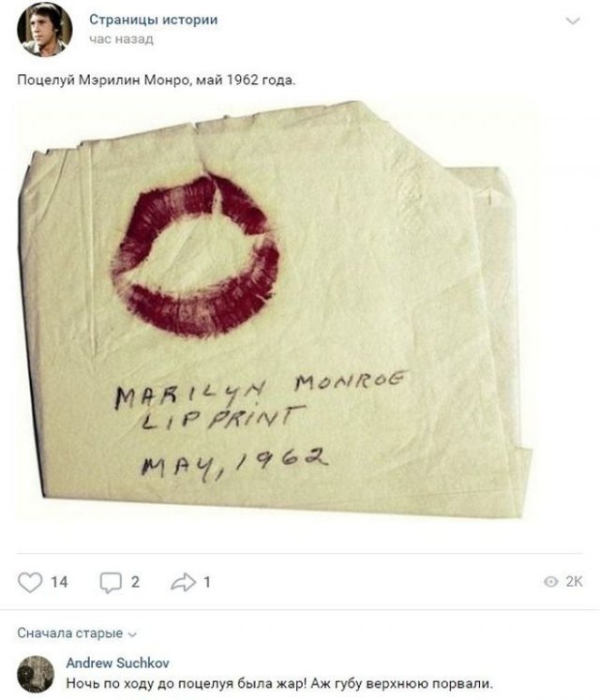Open the Страницы истории group avatar
The image size is (600, 700).
[x=45, y=29]
